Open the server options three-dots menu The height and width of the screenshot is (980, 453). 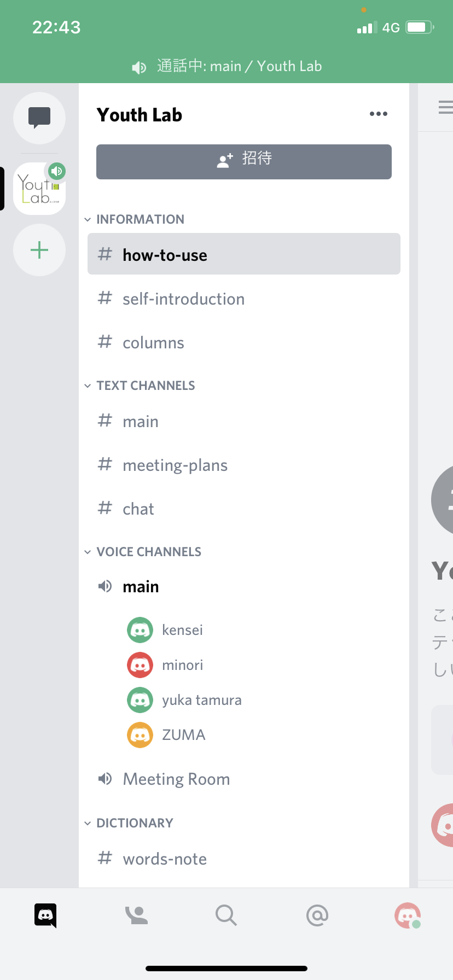tap(379, 114)
